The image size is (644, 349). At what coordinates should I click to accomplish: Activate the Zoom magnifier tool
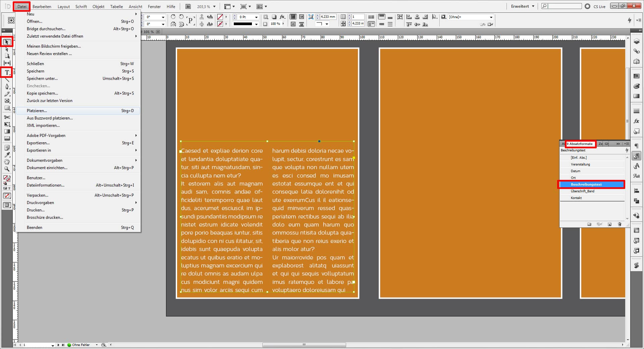tap(7, 169)
